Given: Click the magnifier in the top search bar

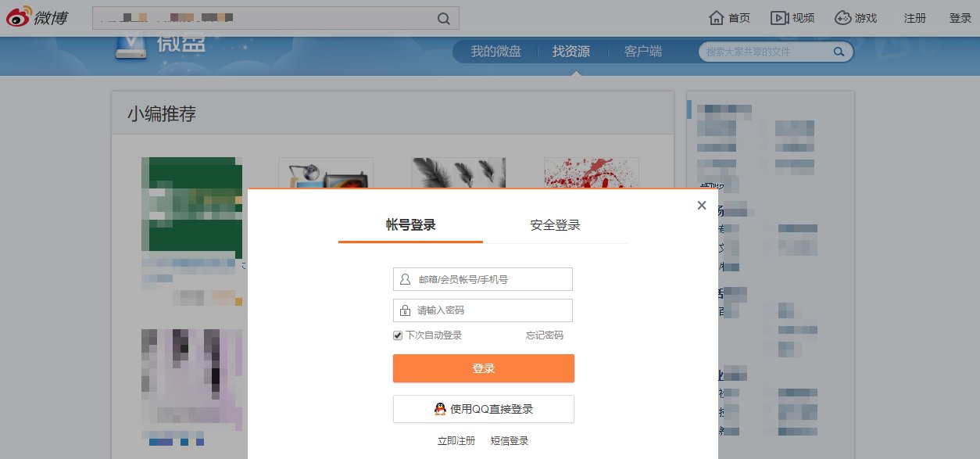Looking at the screenshot, I should point(443,17).
